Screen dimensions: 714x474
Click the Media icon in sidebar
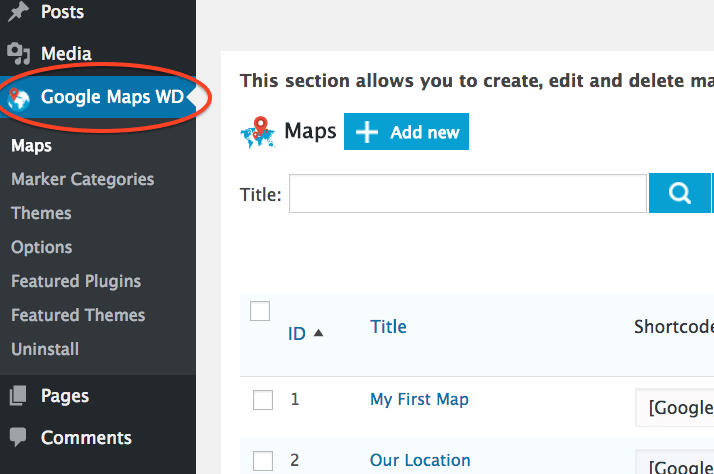[18, 53]
